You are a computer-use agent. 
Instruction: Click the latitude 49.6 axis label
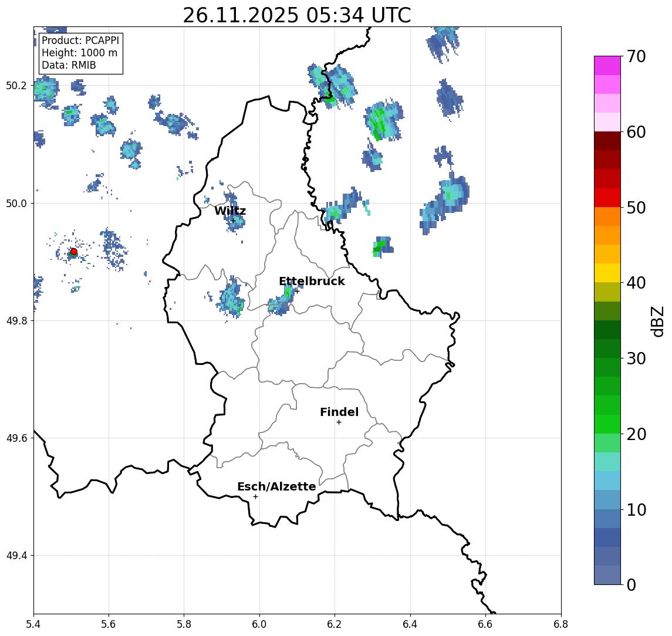(16, 438)
